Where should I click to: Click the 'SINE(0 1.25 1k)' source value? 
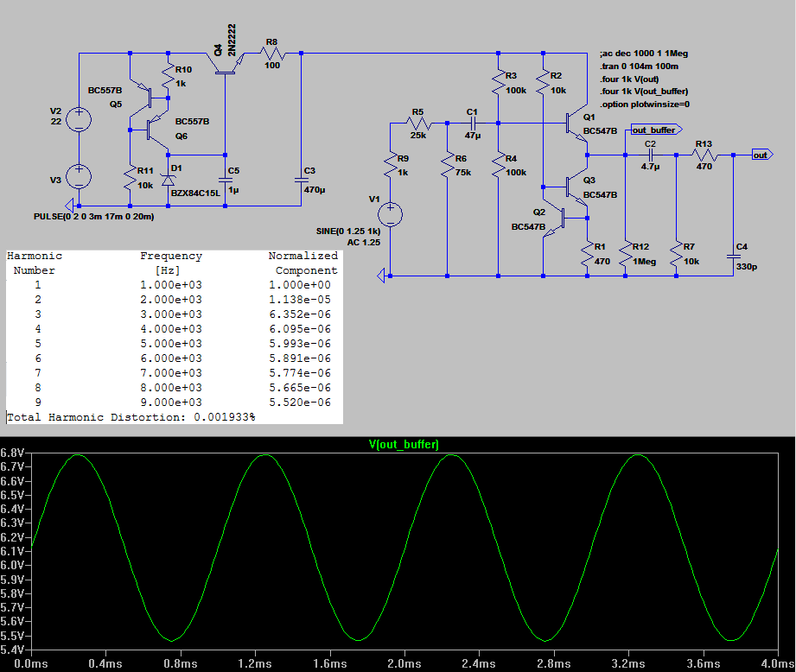348,231
